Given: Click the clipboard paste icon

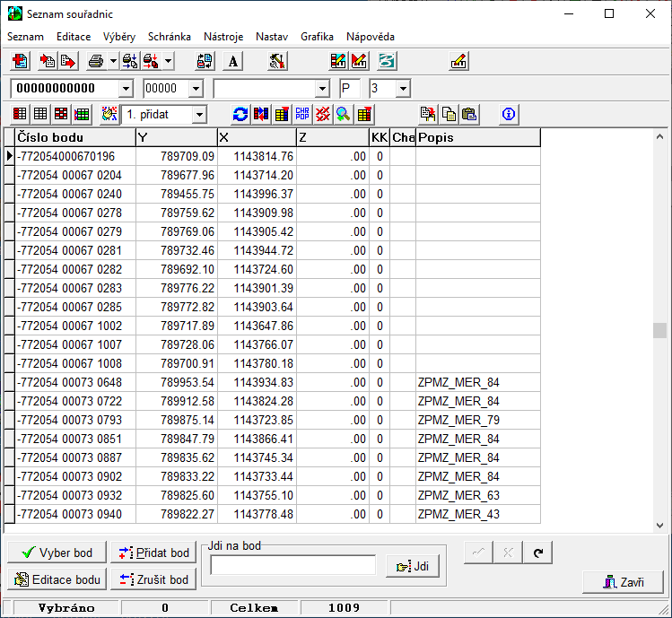Looking at the screenshot, I should click(469, 114).
